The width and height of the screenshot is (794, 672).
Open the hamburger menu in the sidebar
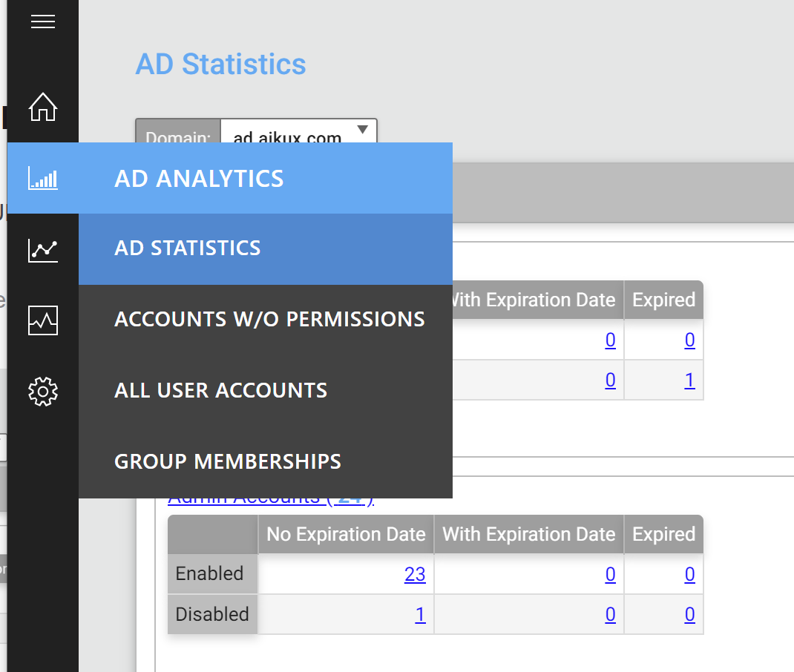coord(43,22)
